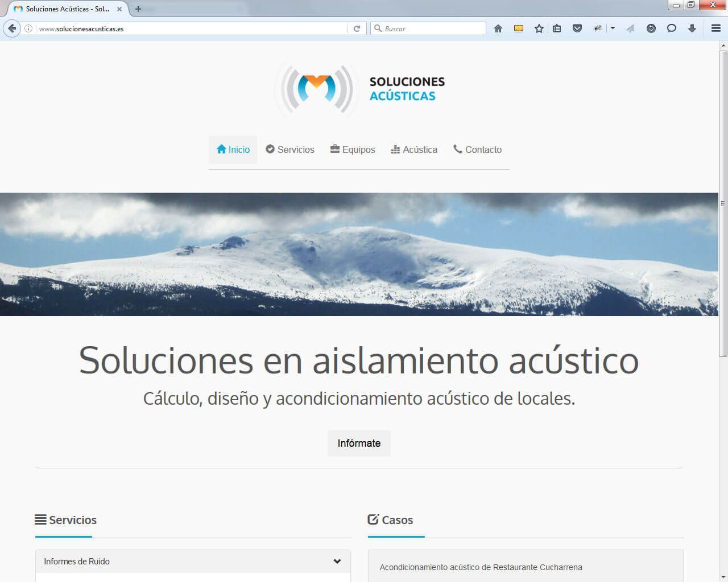Reload the current page
Viewport: 728px width, 582px height.
[357, 28]
